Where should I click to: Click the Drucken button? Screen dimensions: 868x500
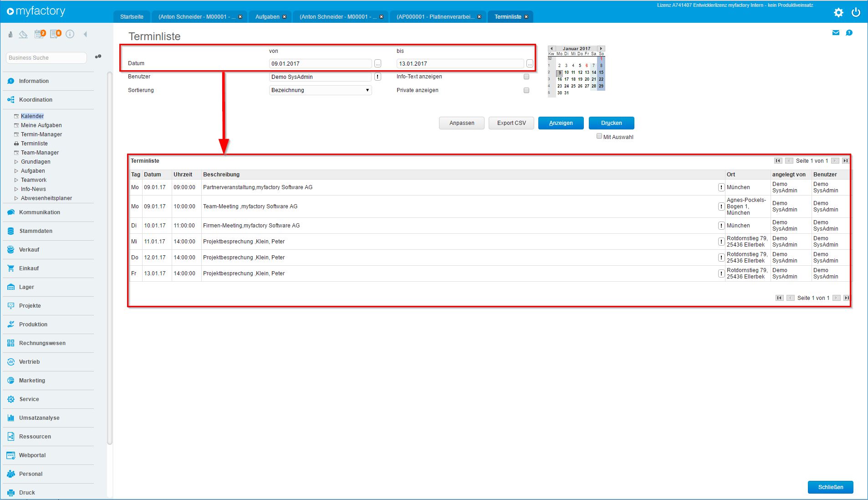point(612,123)
